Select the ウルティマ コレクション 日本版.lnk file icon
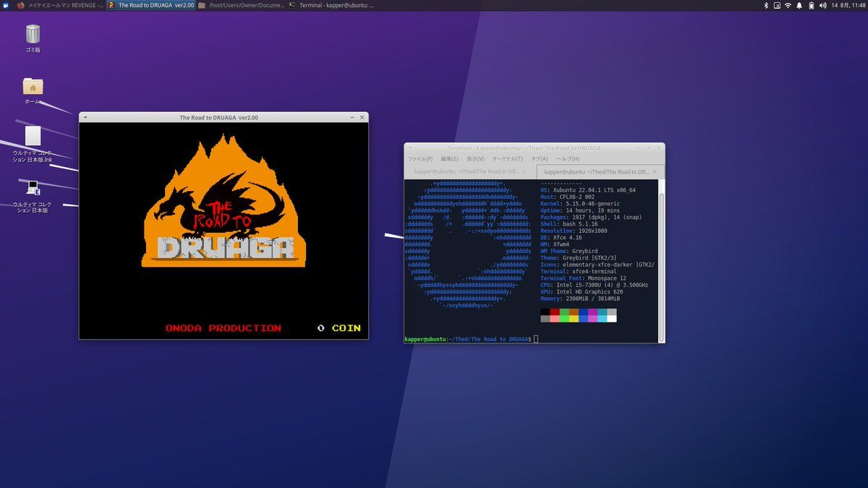 pyautogui.click(x=33, y=136)
